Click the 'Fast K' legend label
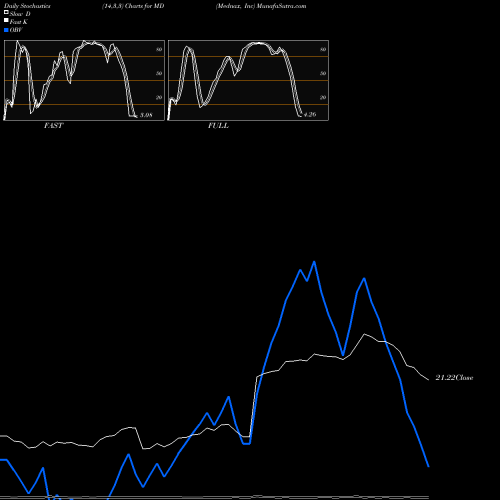Screen dimensions: 500x500 (19, 22)
